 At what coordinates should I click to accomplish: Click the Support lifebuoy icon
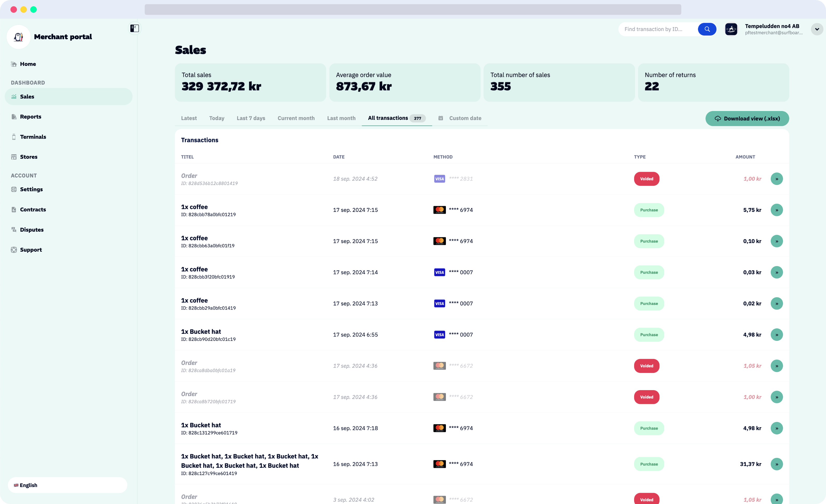(x=14, y=250)
